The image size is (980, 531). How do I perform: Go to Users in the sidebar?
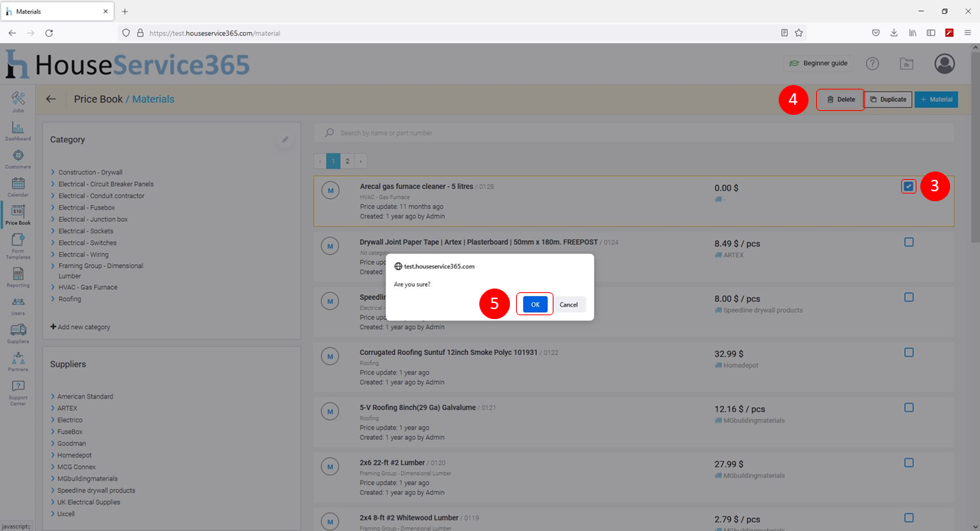point(18,305)
